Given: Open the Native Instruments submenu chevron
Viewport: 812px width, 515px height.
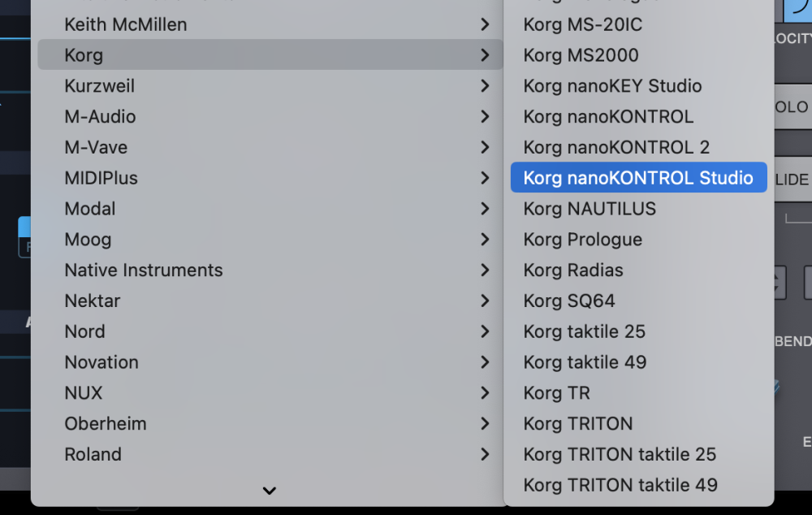Looking at the screenshot, I should coord(485,270).
